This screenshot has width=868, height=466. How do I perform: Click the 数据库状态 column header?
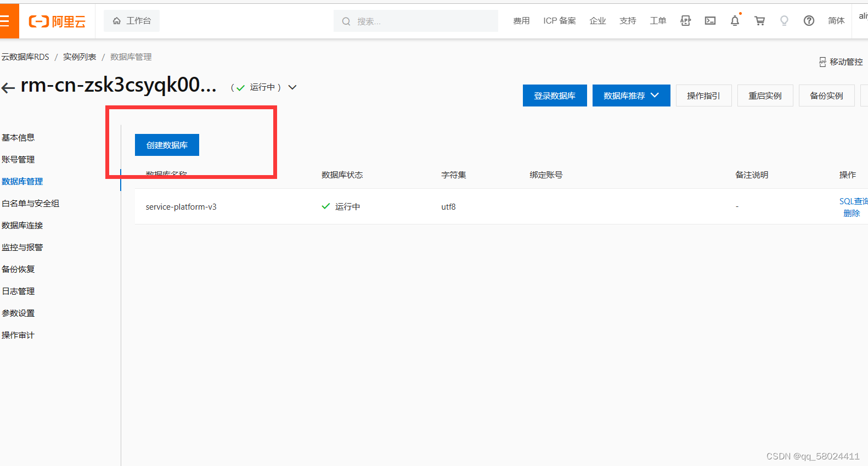(342, 175)
